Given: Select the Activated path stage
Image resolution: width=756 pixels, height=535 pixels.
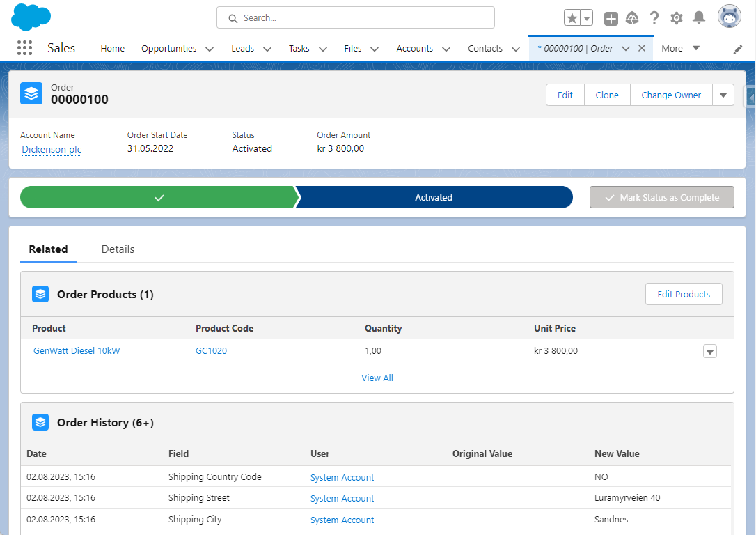Looking at the screenshot, I should (434, 197).
